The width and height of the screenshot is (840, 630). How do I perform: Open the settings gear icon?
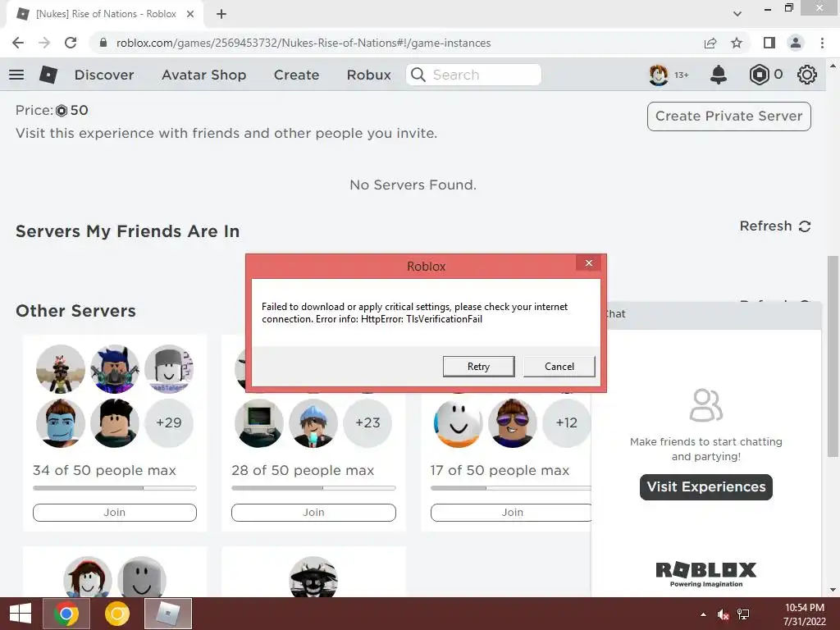pyautogui.click(x=807, y=75)
